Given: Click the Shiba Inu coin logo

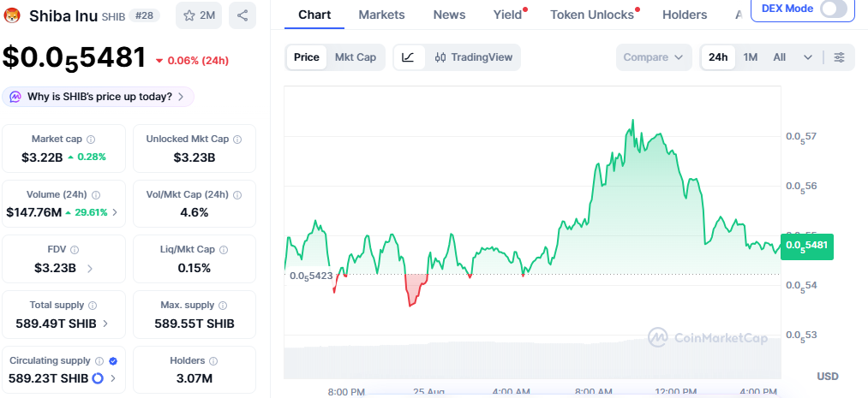Looking at the screenshot, I should (12, 15).
